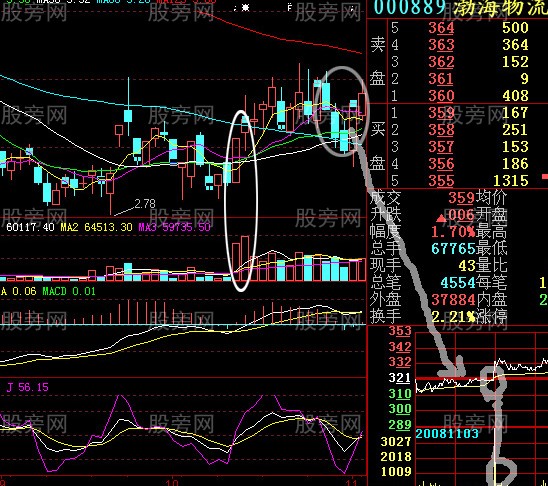Image resolution: width=548 pixels, height=486 pixels.
Task: Click the 外盘 value 37884
Action: [x=453, y=300]
